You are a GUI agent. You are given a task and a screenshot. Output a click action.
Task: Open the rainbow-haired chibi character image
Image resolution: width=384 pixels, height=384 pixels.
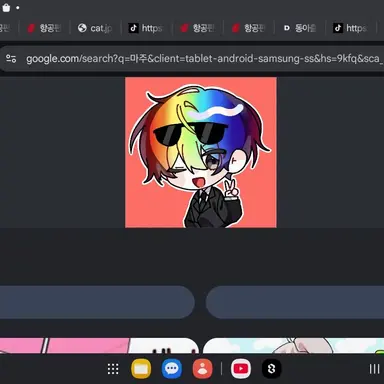201,153
